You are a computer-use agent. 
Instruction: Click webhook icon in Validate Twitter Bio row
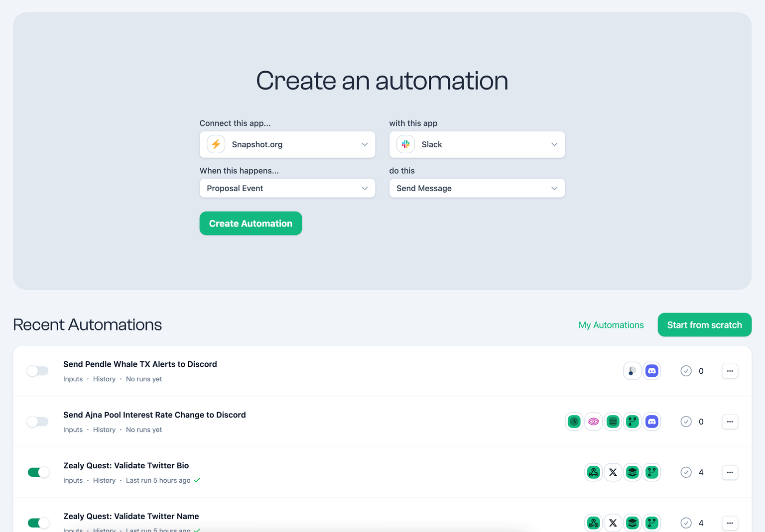594,472
